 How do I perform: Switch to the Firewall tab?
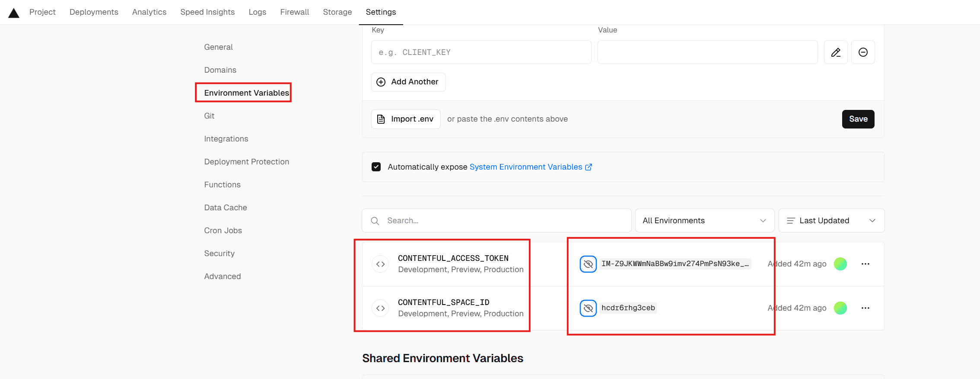[294, 12]
